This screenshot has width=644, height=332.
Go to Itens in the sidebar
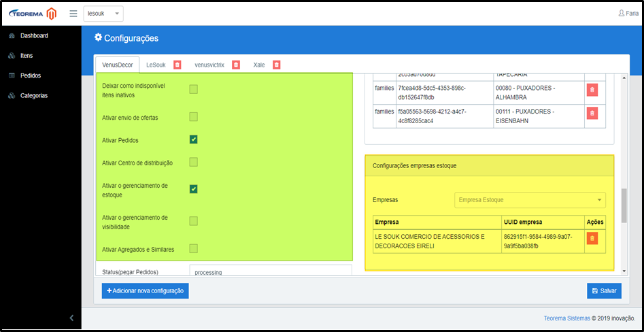pyautogui.click(x=27, y=56)
